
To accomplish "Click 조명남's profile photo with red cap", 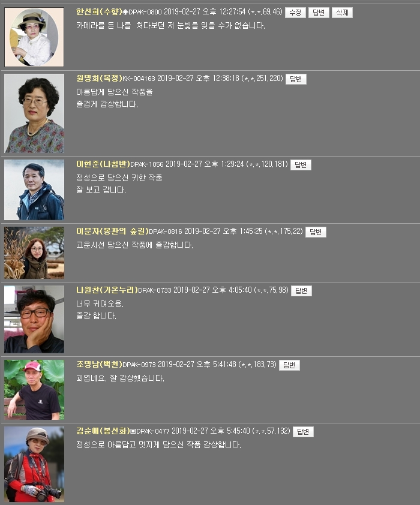I will click(34, 390).
